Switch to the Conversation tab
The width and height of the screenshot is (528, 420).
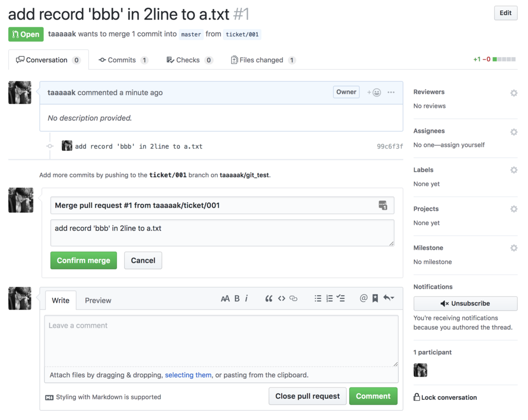48,60
